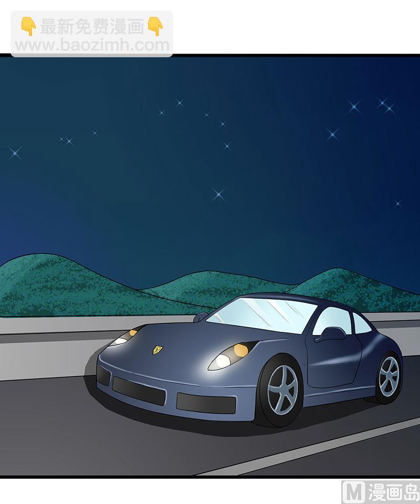This screenshot has width=420, height=504.
Task: Open the www.baozimh.com link
Action: [92, 45]
